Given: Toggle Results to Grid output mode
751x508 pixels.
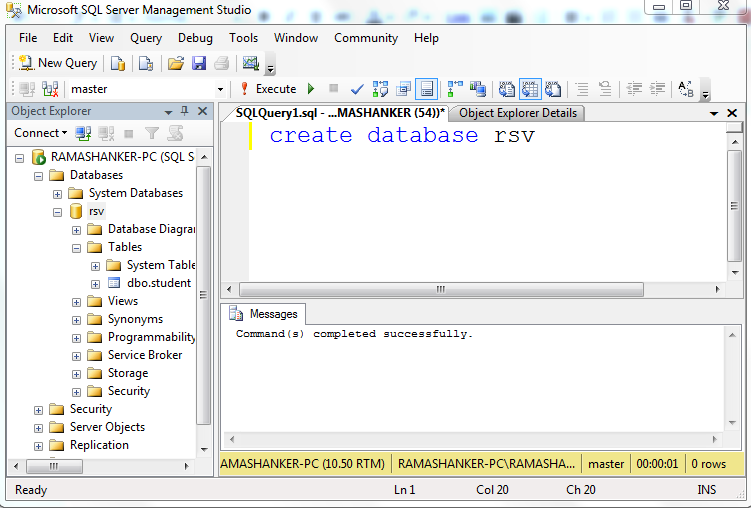Looking at the screenshot, I should [x=530, y=89].
